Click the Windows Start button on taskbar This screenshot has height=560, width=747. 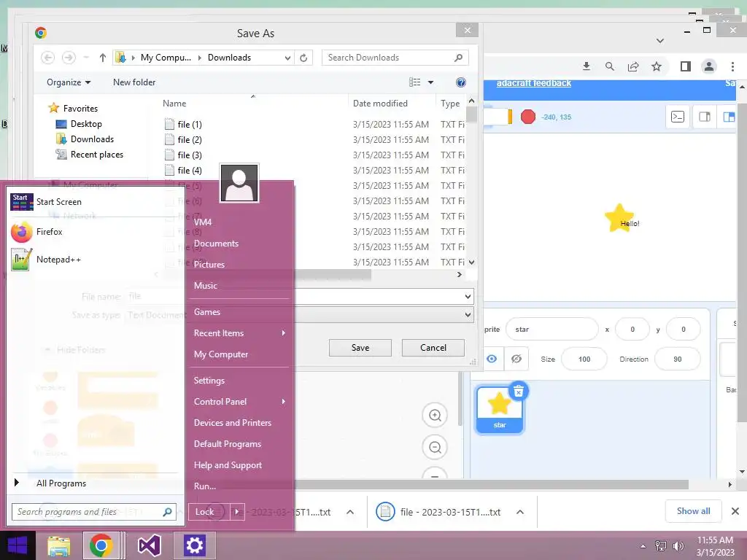(18, 545)
